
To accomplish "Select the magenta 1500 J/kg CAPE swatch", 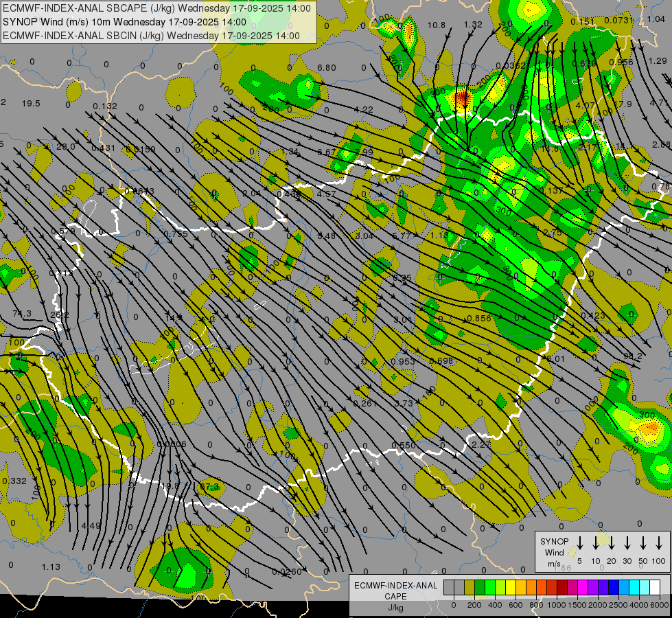I will [x=583, y=587].
